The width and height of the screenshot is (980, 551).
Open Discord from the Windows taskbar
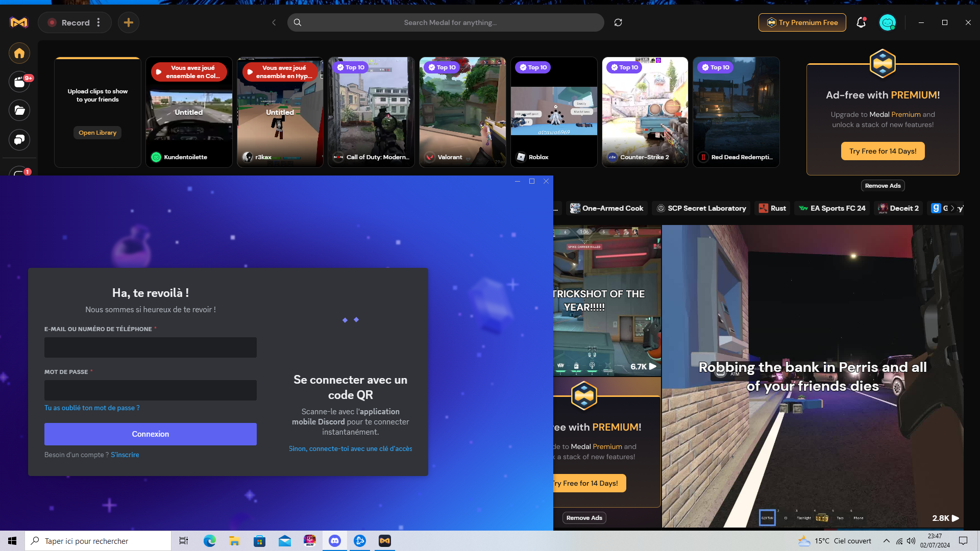(x=335, y=541)
